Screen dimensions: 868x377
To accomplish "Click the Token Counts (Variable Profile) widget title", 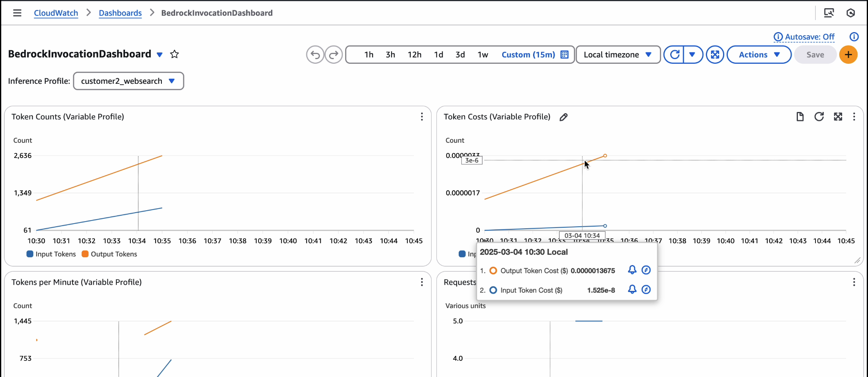I will pyautogui.click(x=68, y=117).
